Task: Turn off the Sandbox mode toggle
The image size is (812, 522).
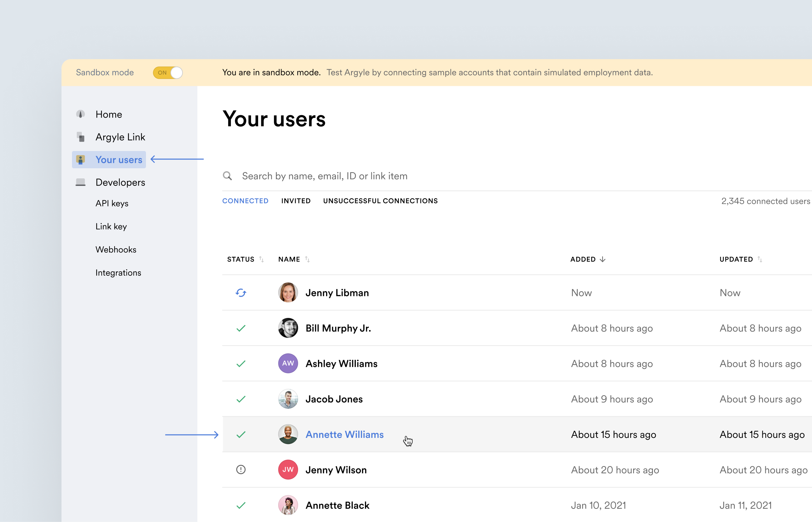Action: [x=168, y=73]
